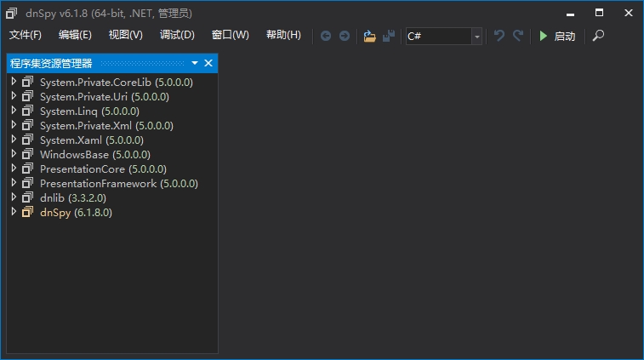Expand the System.Xaml node
Viewport: 644px width, 360px height.
14,140
